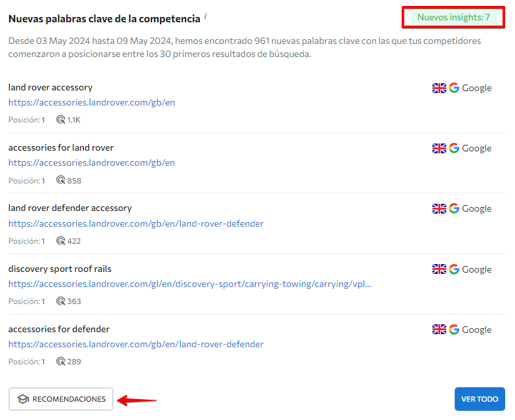This screenshot has width=515, height=420.
Task: Click the 422 traffic value
Action: tap(74, 241)
